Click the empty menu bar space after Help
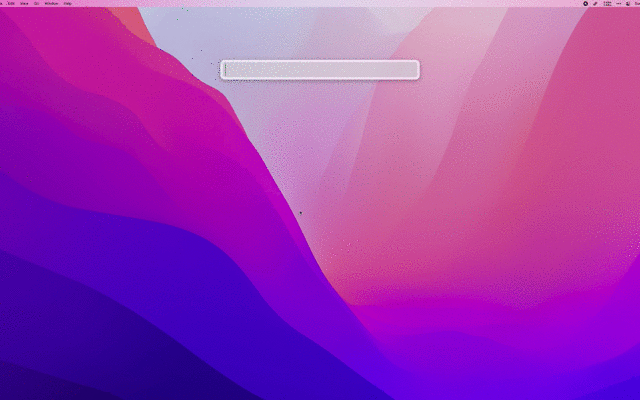 point(300,3)
